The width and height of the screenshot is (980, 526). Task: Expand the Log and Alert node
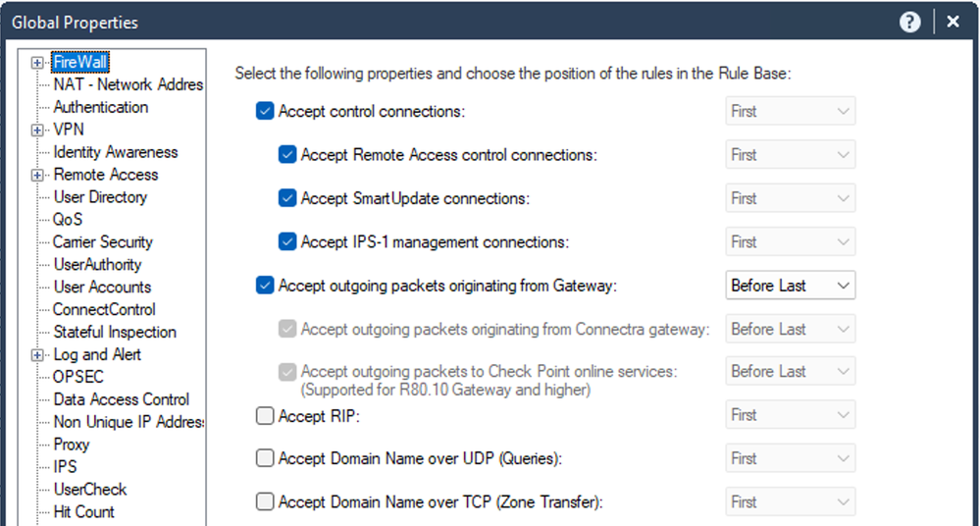coord(37,355)
